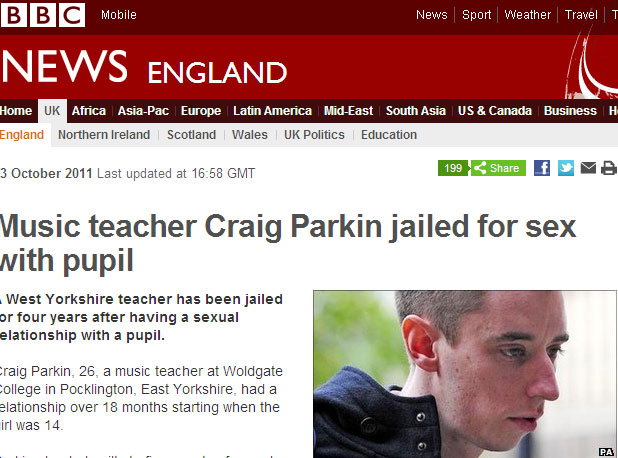Print this page printer icon
Screen dimensions: 618x458
pyautogui.click(x=609, y=168)
